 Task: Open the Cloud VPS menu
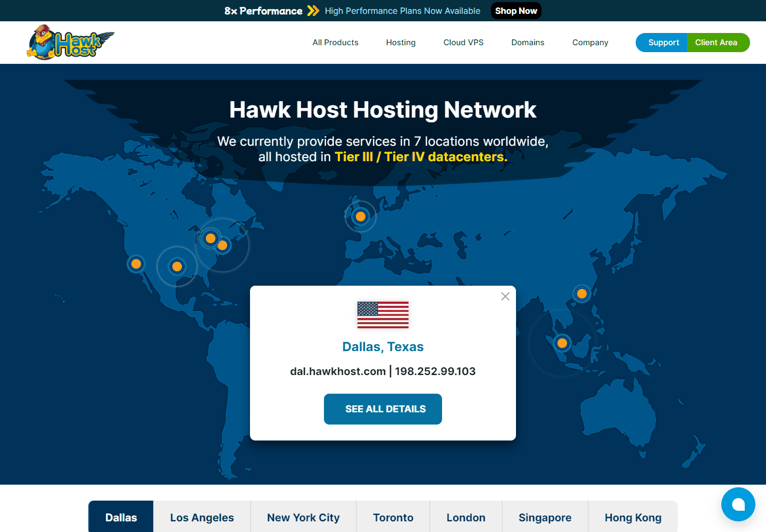pyautogui.click(x=464, y=43)
